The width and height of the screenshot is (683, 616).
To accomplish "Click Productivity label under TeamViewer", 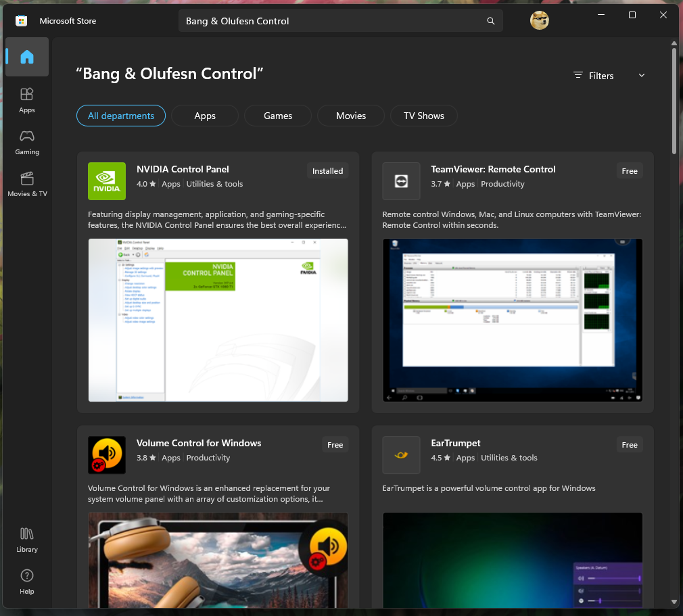I will [x=502, y=184].
